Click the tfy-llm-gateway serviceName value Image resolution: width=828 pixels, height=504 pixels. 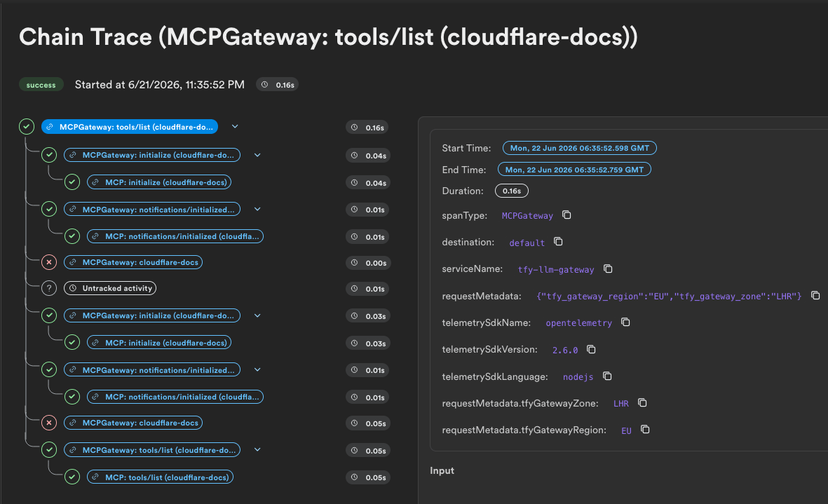click(555, 270)
